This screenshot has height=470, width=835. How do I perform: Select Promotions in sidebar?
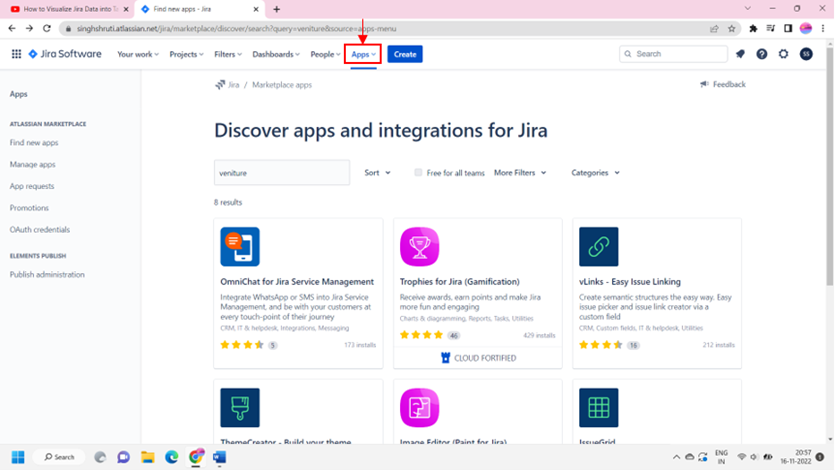coord(29,208)
